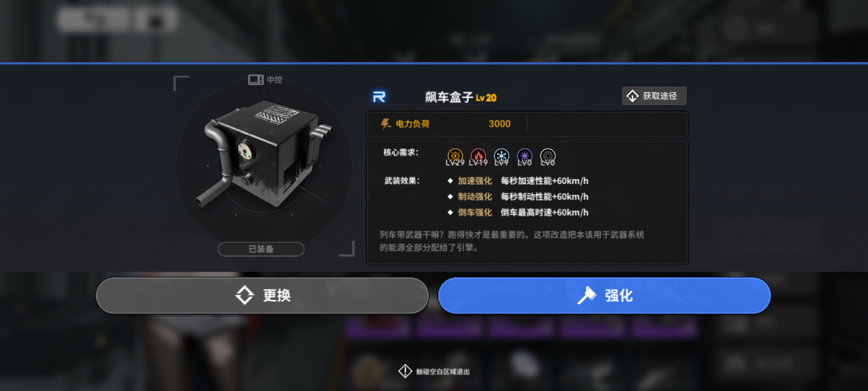Click the purple starburst core icon
The width and height of the screenshot is (868, 391).
point(524,156)
